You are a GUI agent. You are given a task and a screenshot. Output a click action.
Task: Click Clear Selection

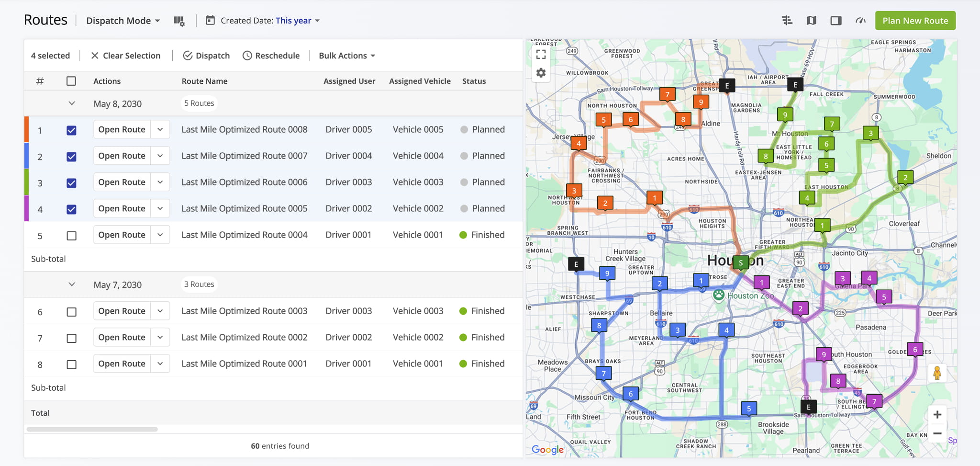(x=126, y=56)
